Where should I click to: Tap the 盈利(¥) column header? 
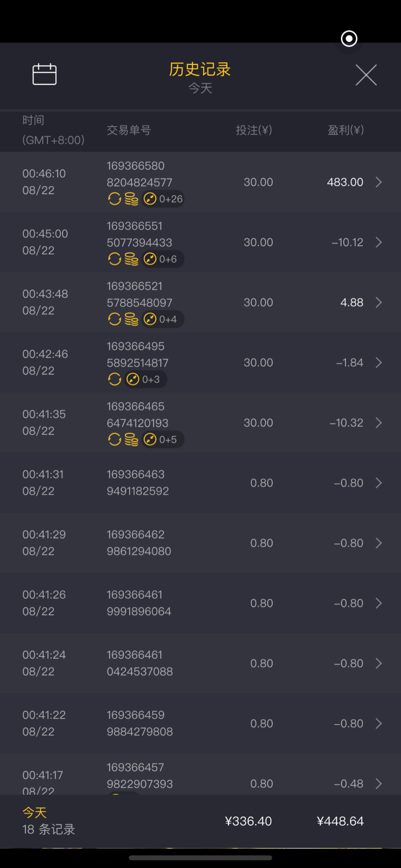[x=345, y=130]
